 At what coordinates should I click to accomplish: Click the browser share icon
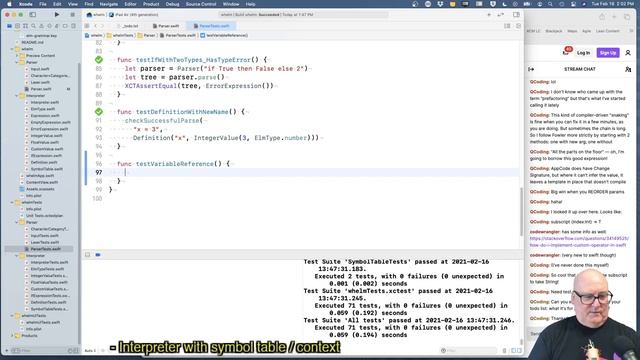point(602,17)
